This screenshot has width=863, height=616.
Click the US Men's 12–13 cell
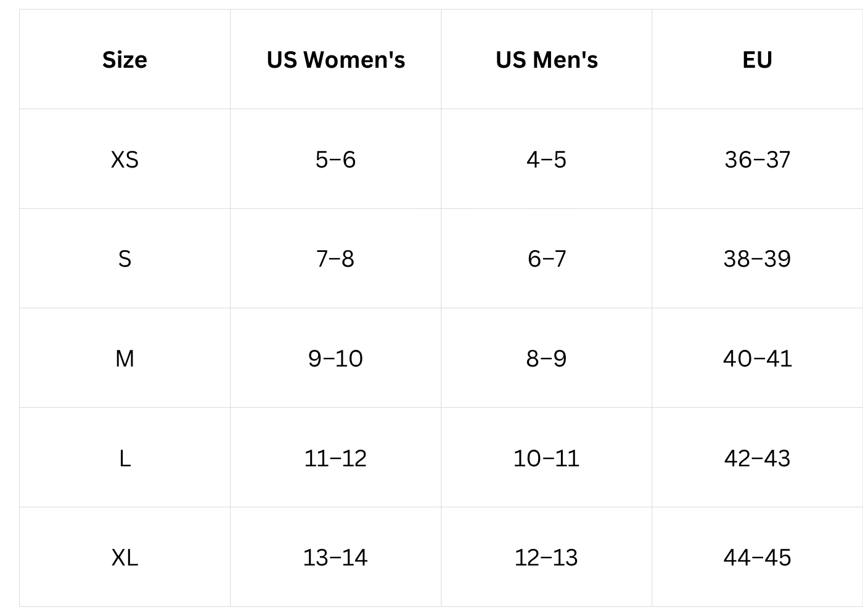547,557
